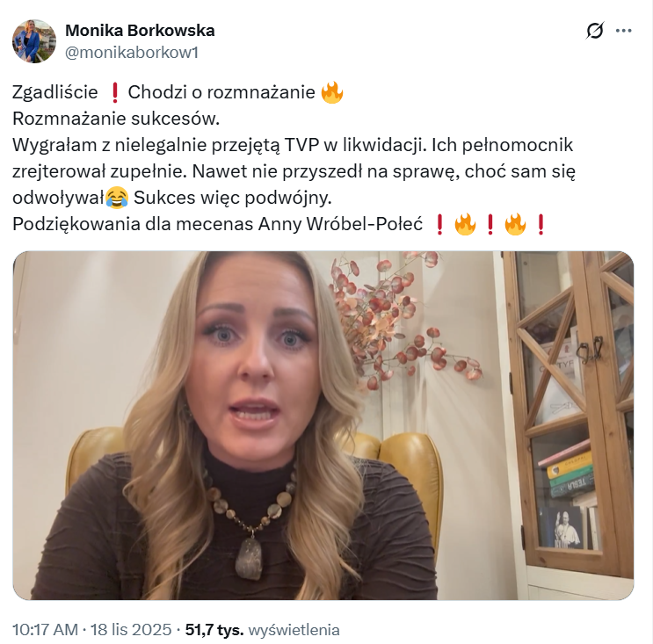Click the 18 lis 2025 date

[131, 629]
